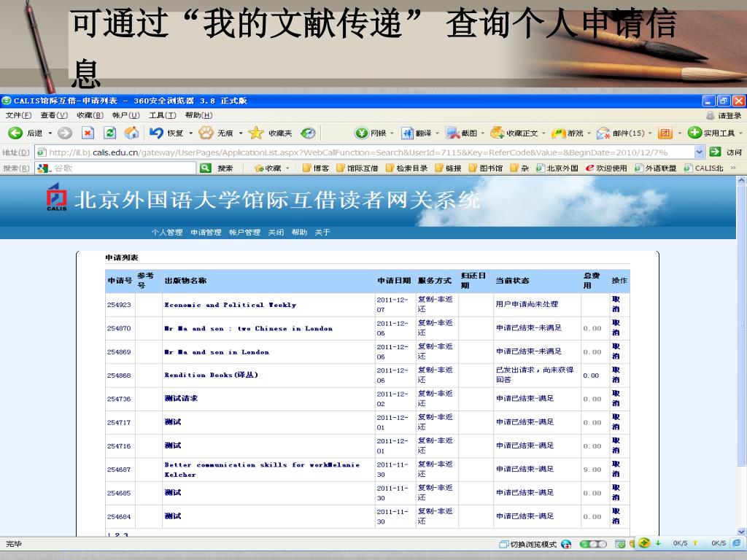Open dropdown arrow next to 翻译
Screen dimensions: 747x560
click(x=437, y=133)
